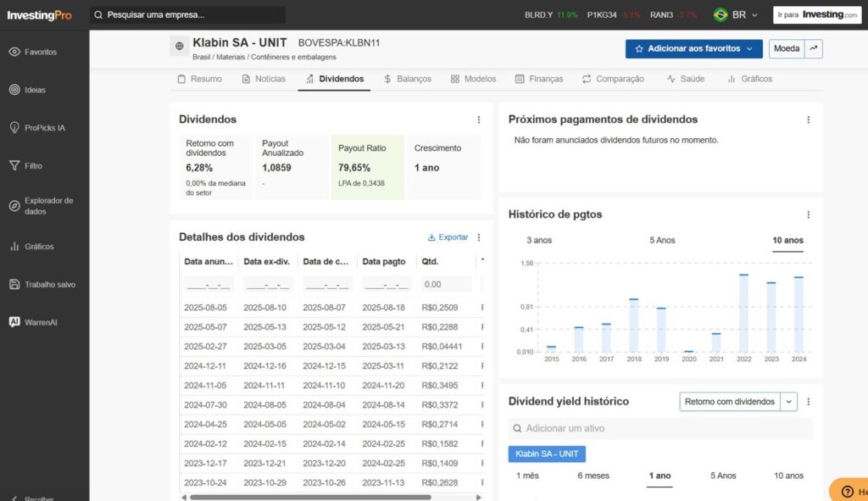Image resolution: width=868 pixels, height=501 pixels.
Task: Expand the Adicionar aos favoritos dropdown
Action: [x=749, y=49]
